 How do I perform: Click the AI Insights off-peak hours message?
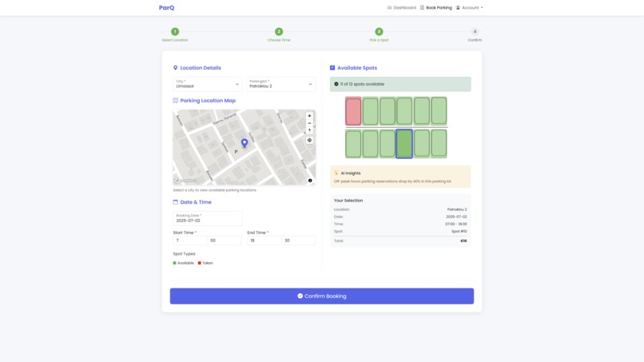(x=392, y=181)
